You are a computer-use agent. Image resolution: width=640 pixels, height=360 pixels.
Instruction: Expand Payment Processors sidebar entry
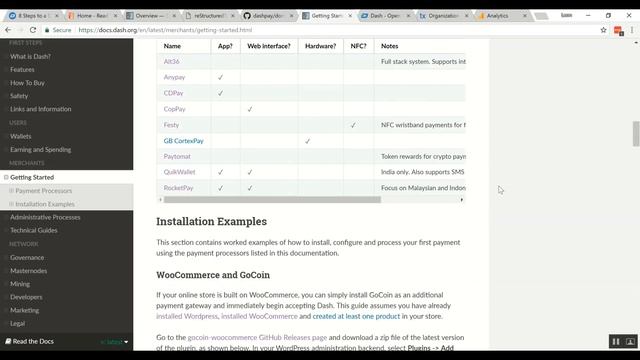11,191
